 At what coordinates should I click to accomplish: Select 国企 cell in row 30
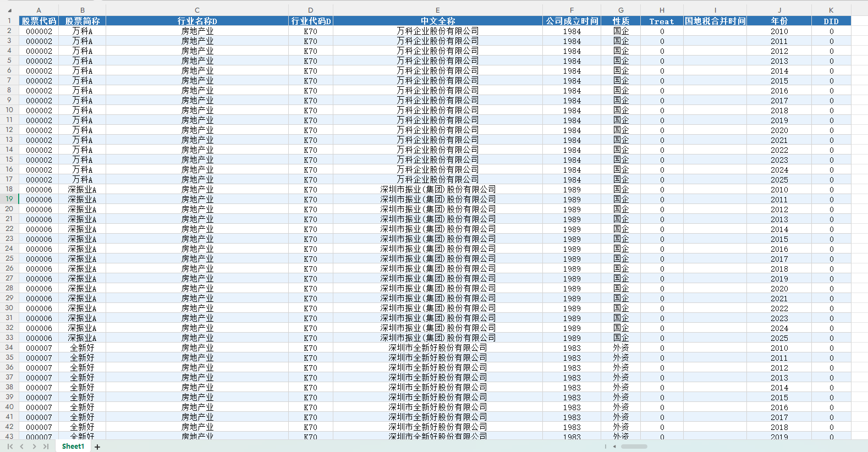(x=621, y=308)
